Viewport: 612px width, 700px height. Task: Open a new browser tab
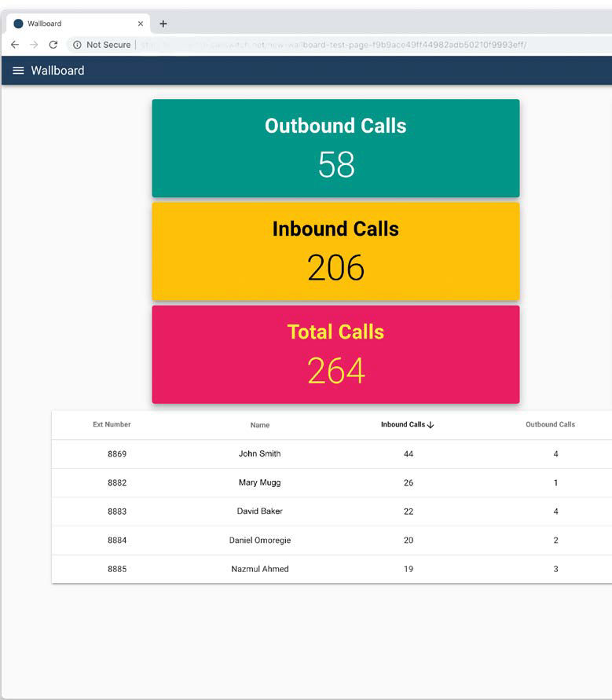(x=163, y=24)
